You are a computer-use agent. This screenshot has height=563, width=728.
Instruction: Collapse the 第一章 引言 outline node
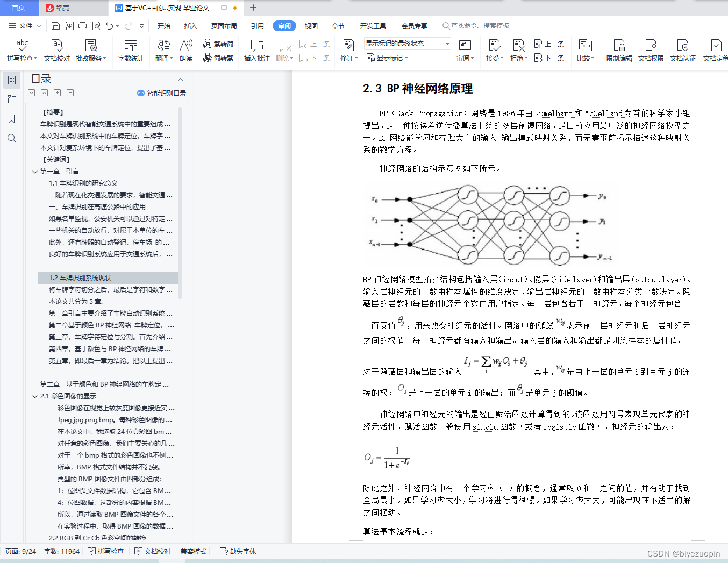tap(35, 172)
